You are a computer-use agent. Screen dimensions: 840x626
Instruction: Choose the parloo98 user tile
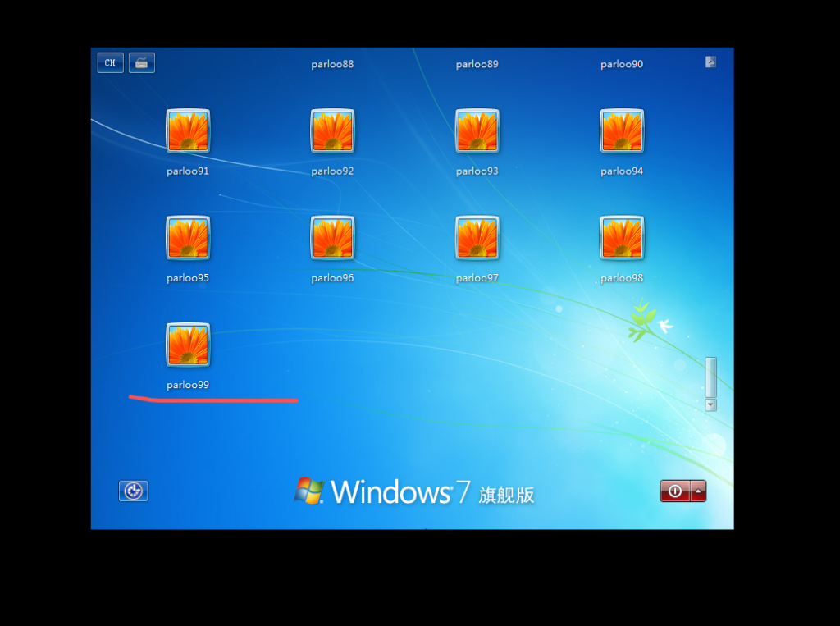click(x=622, y=238)
